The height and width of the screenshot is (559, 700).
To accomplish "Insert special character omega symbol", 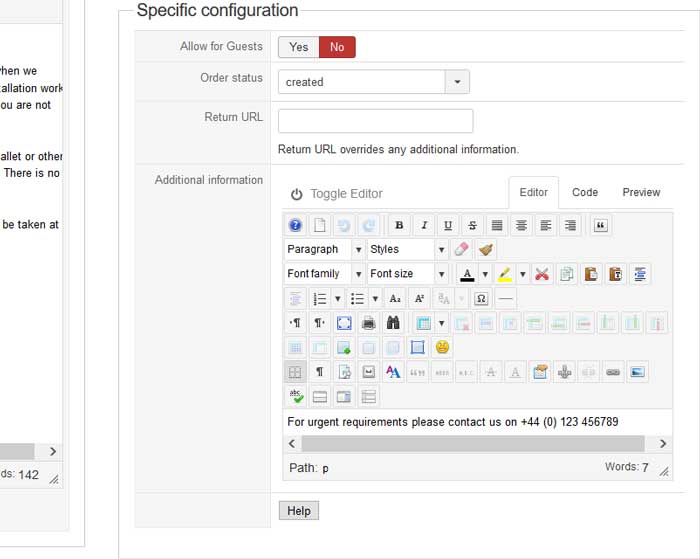I will 481,298.
